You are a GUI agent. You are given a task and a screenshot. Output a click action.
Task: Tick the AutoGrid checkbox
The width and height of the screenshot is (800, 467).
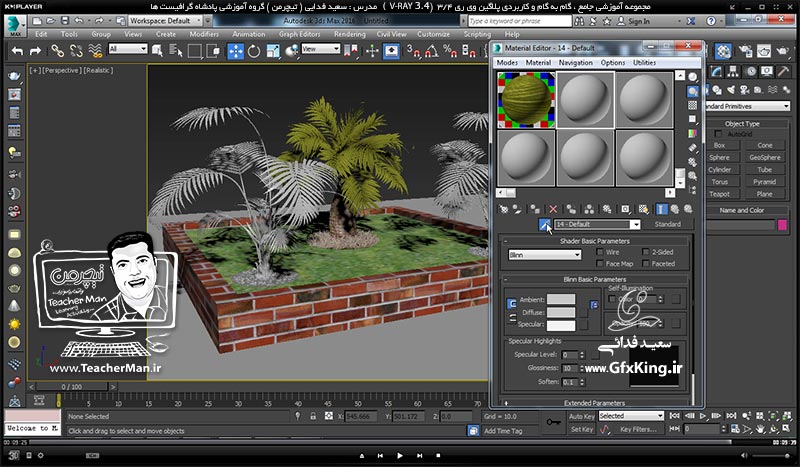[x=718, y=134]
